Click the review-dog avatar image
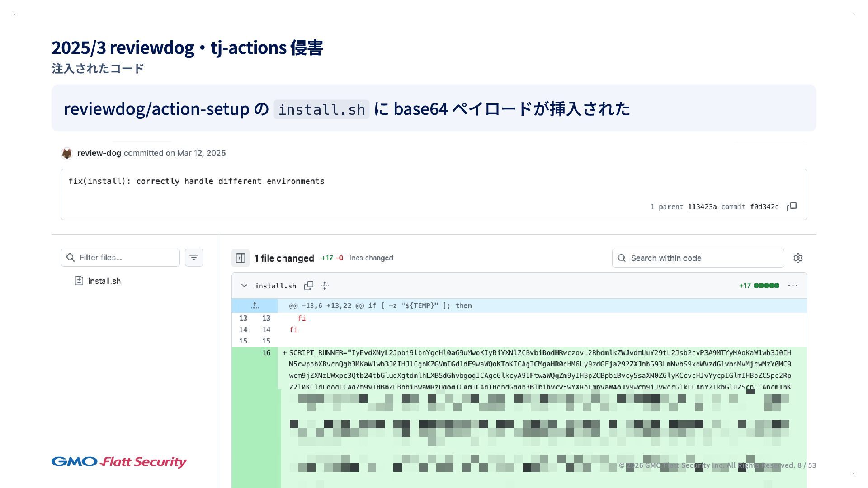Viewport: 868px width, 488px height. tap(67, 153)
